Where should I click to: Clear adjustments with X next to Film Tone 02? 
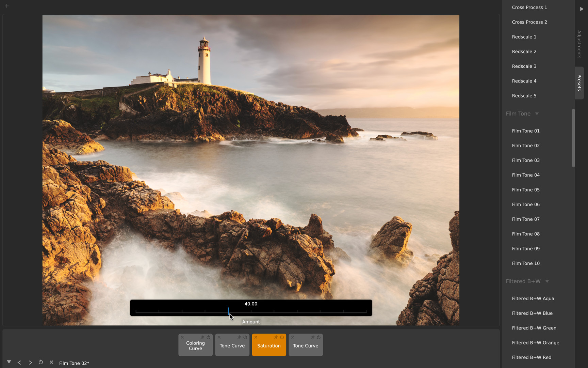[x=51, y=362]
